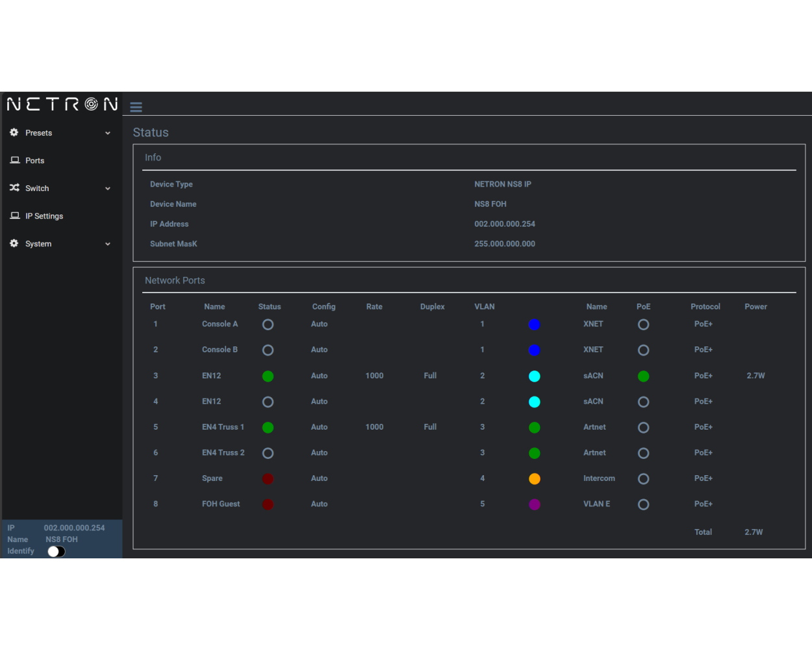Click PoE indicator for EN4 Truss 1
Screen dimensions: 812x650
tap(643, 427)
